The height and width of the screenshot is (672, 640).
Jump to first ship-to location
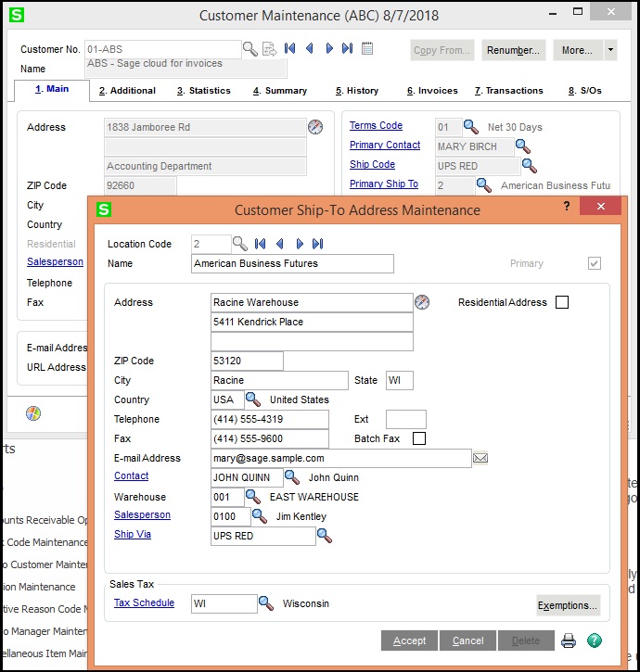point(260,244)
